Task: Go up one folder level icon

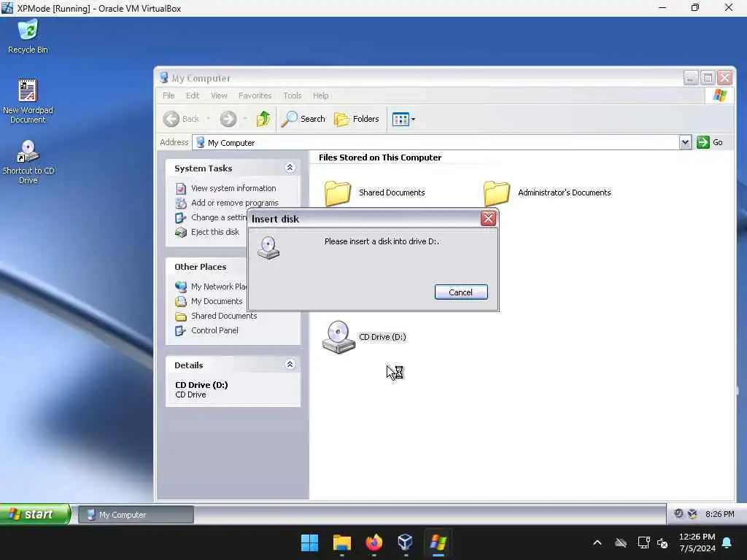Action: (x=263, y=119)
